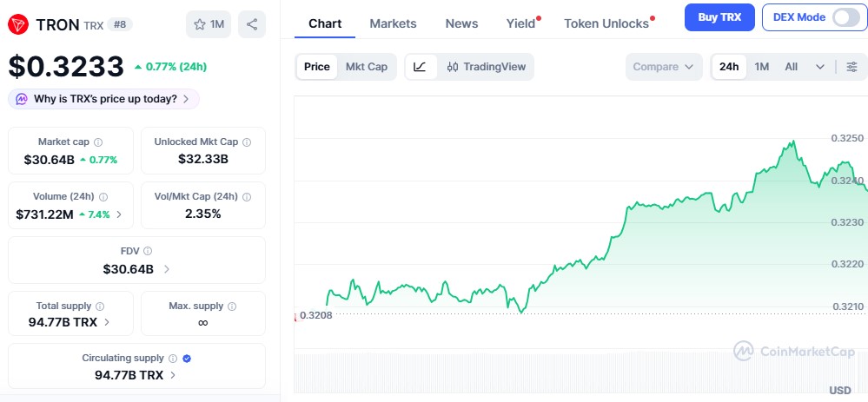
Task: Click the AI icon beside Why is TRX's price up
Action: pos(22,99)
